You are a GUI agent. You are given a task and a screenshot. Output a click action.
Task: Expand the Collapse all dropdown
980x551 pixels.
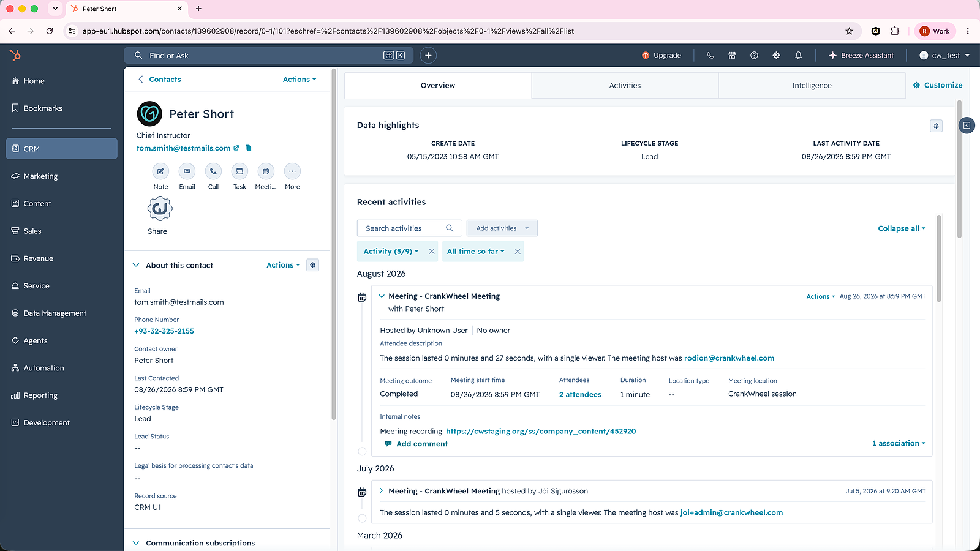tap(902, 228)
